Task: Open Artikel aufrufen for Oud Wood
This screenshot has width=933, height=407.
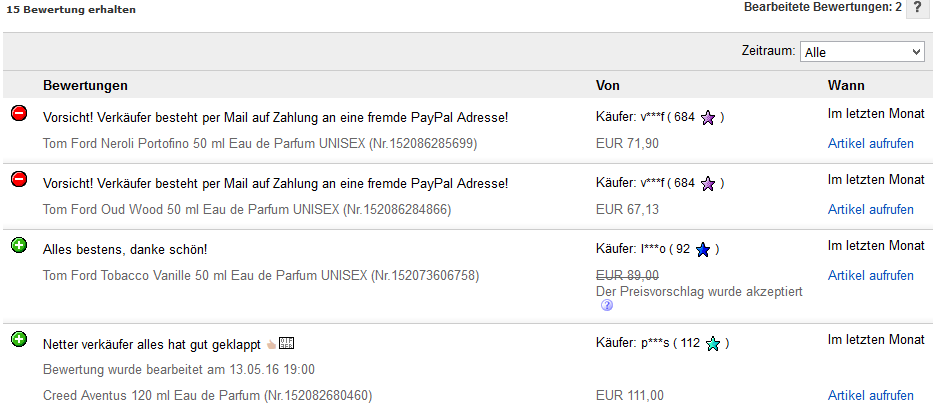Action: pos(871,209)
